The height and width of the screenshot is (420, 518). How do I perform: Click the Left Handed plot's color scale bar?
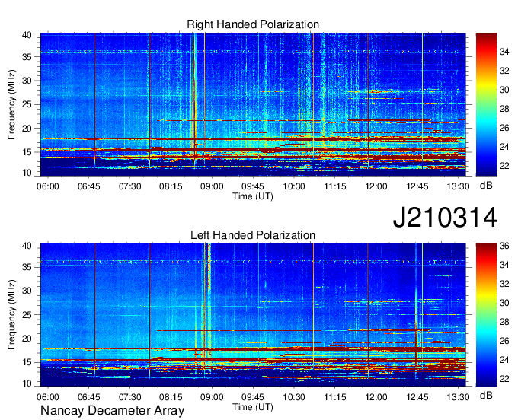tap(486, 315)
